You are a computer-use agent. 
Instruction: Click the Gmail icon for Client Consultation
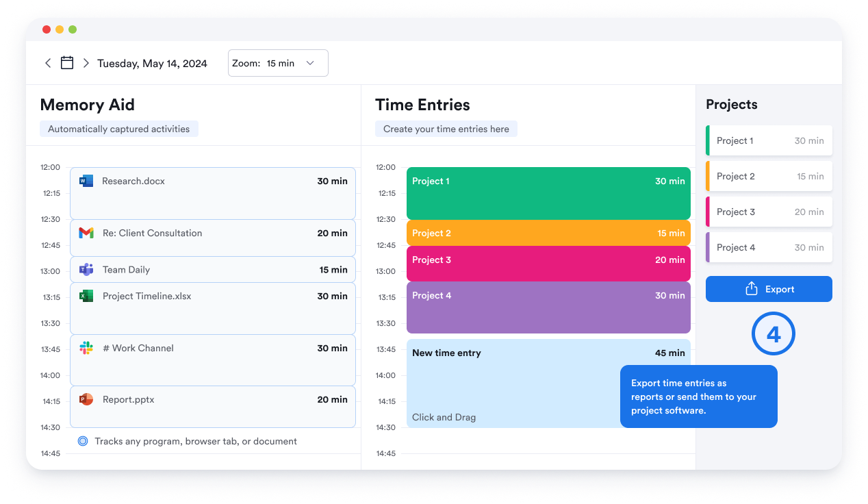(x=86, y=233)
